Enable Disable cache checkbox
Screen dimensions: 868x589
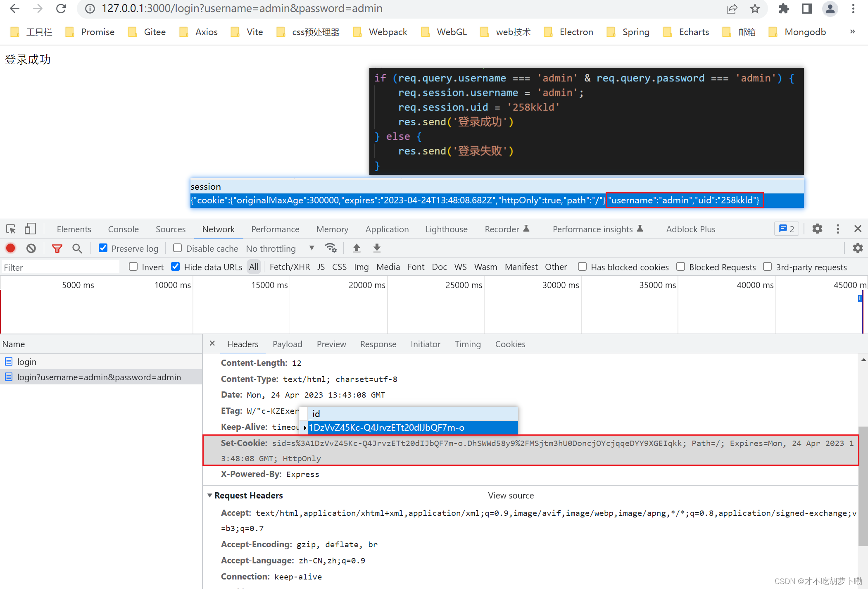point(178,248)
